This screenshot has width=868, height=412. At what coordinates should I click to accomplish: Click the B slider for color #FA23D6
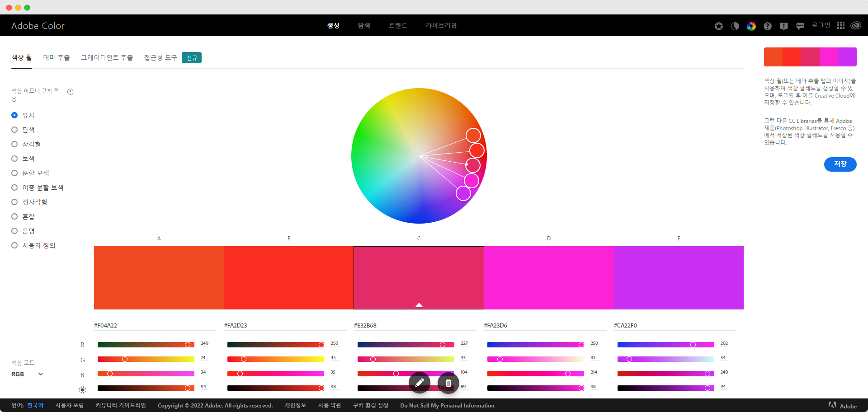point(536,374)
